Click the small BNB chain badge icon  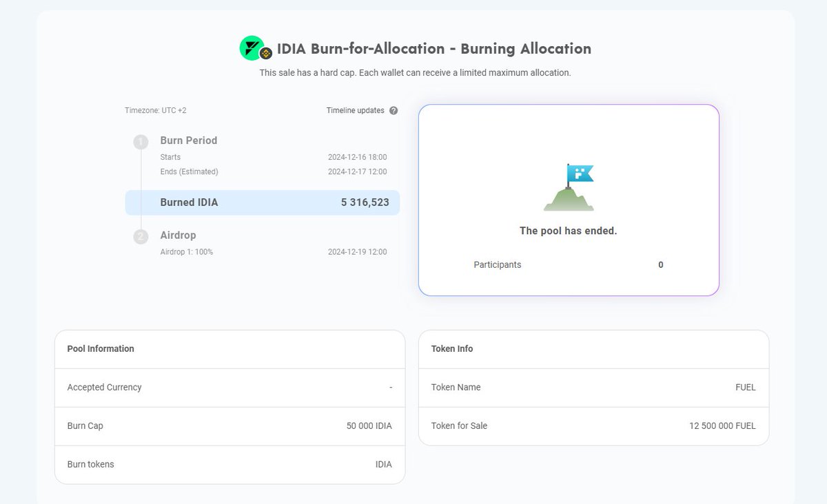266,54
